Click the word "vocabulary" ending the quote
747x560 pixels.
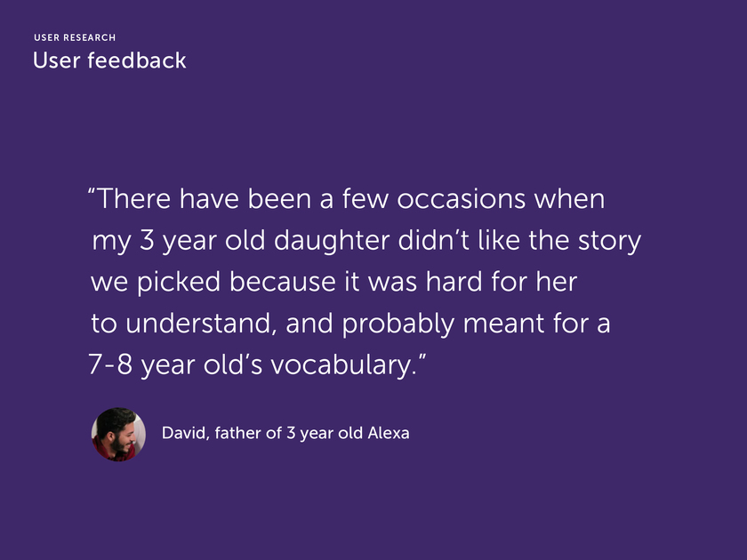pyautogui.click(x=343, y=365)
